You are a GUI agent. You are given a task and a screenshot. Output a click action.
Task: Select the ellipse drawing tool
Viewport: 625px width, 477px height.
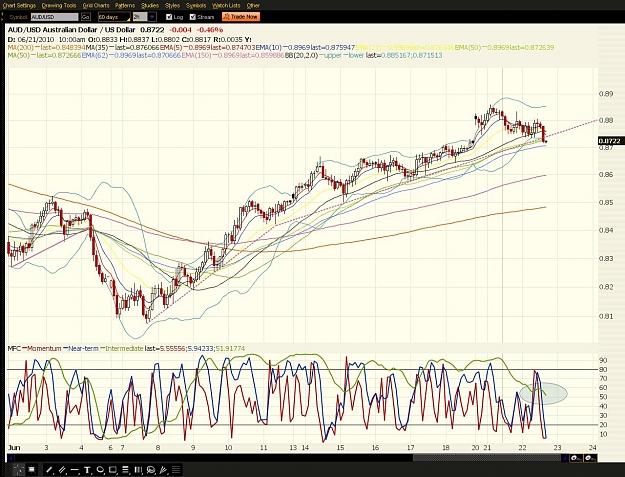(100, 470)
